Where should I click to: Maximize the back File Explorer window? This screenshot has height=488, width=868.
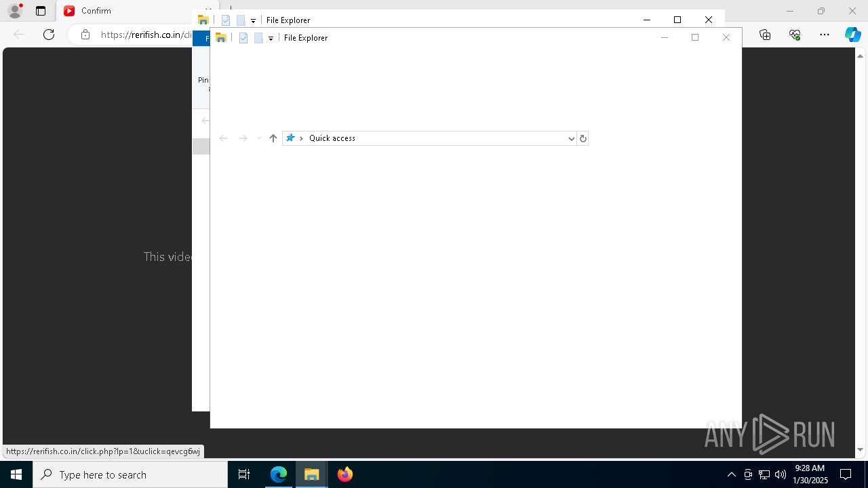click(x=677, y=20)
